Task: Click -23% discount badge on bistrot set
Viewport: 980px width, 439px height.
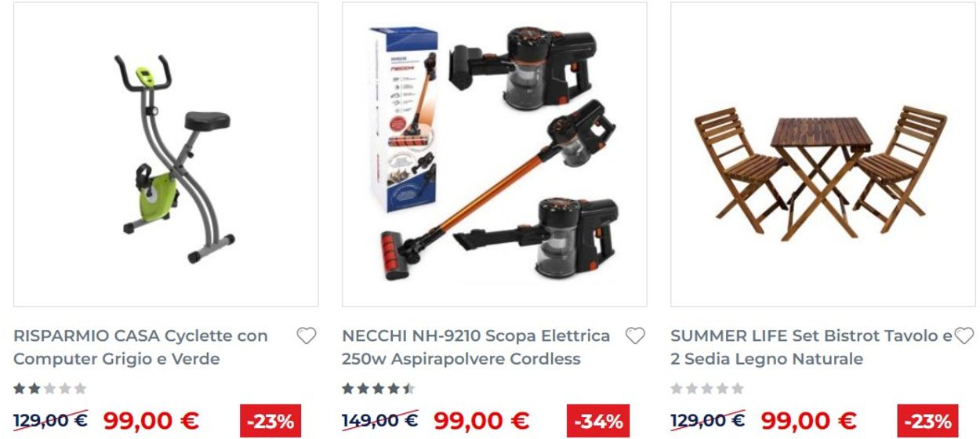Action: pyautogui.click(x=927, y=421)
